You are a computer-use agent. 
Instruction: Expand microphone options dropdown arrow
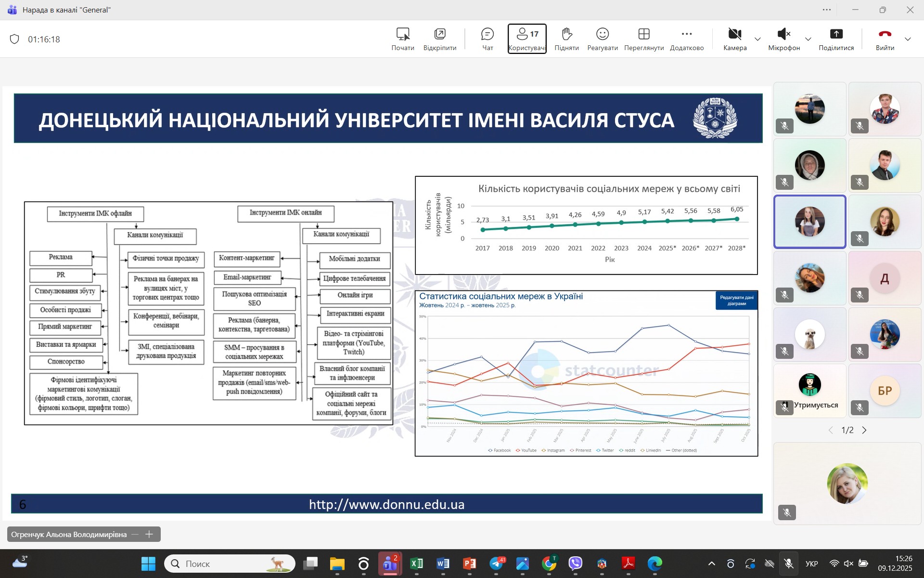coord(808,39)
